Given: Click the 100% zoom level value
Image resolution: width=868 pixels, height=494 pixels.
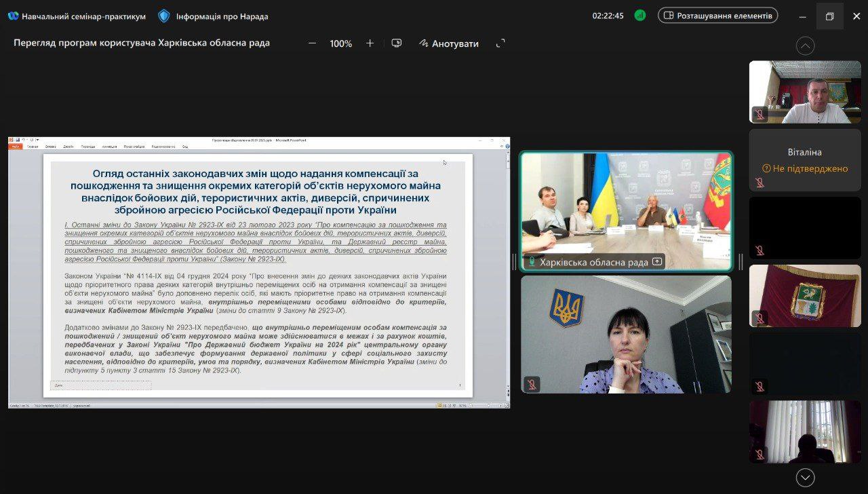Looking at the screenshot, I should coord(340,43).
